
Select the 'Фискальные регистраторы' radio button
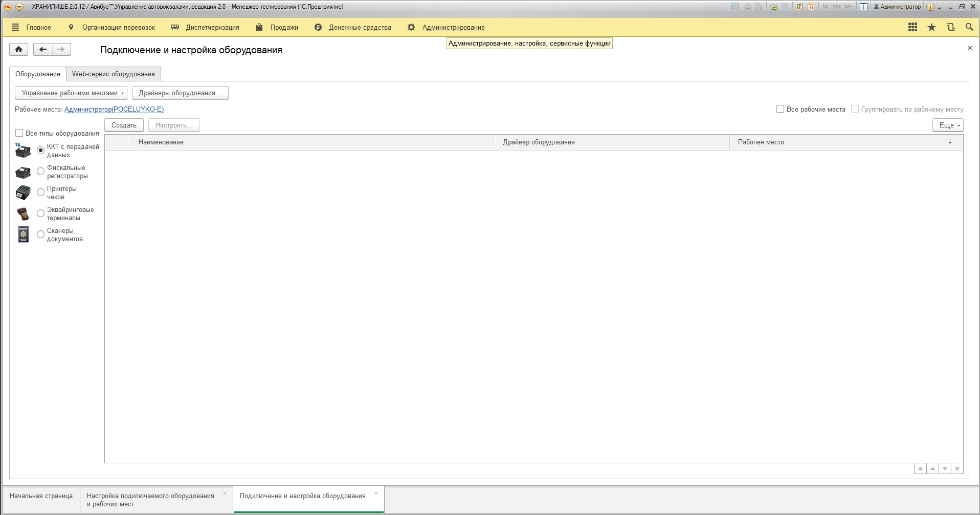tap(41, 171)
